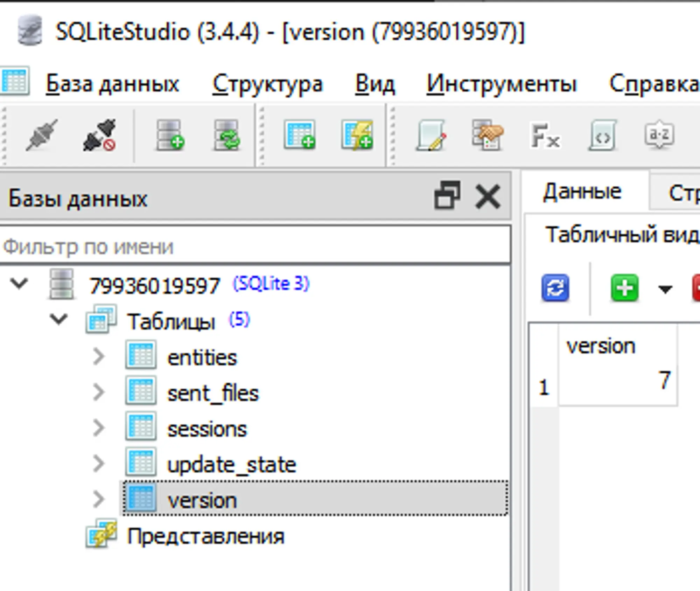Open the База данных menu

pos(112,84)
